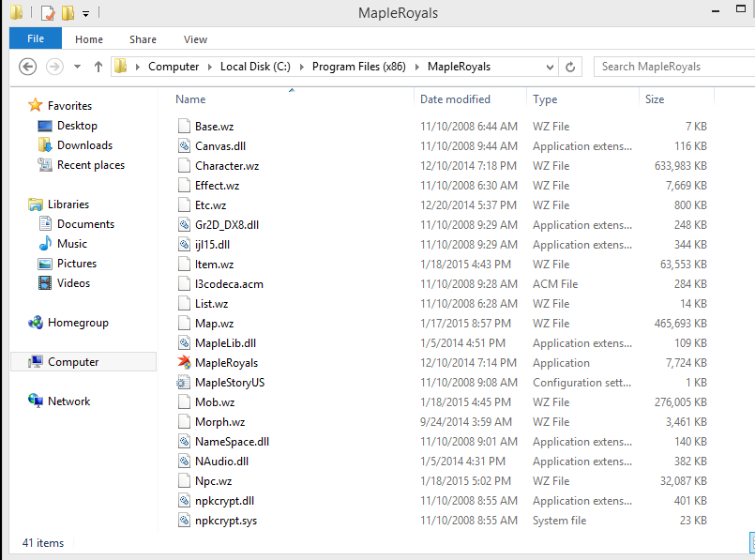Select the Character.wz file icon
The image size is (755, 560).
184,166
